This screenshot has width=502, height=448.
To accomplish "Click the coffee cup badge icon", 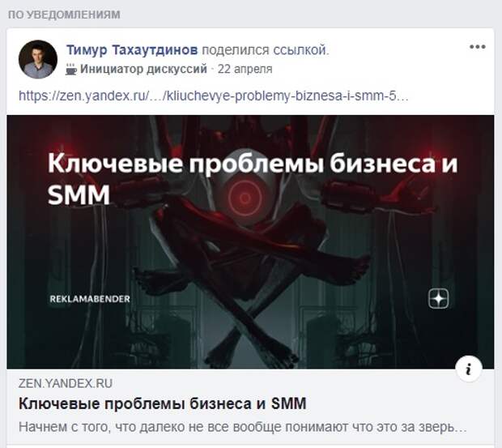I will pyautogui.click(x=71, y=69).
